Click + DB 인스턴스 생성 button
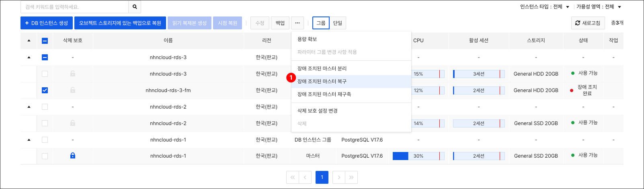The width and height of the screenshot is (644, 189). click(47, 23)
